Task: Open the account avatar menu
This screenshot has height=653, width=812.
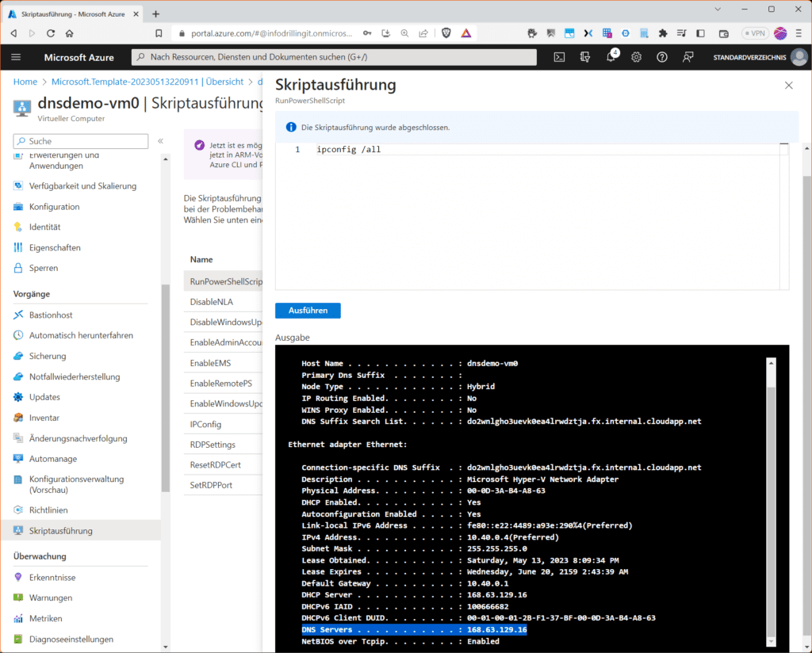Action: click(x=799, y=57)
